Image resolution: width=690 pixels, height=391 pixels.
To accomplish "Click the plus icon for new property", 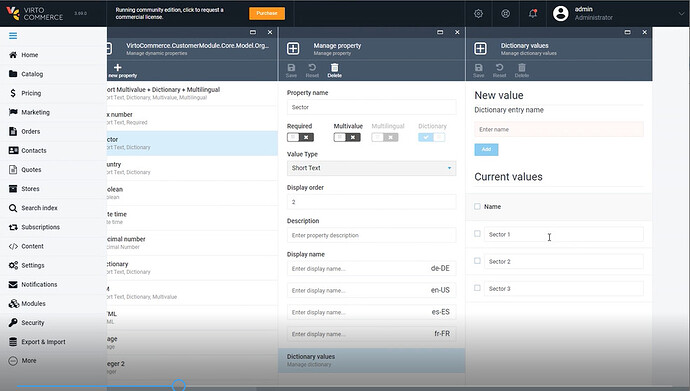I will pyautogui.click(x=117, y=67).
